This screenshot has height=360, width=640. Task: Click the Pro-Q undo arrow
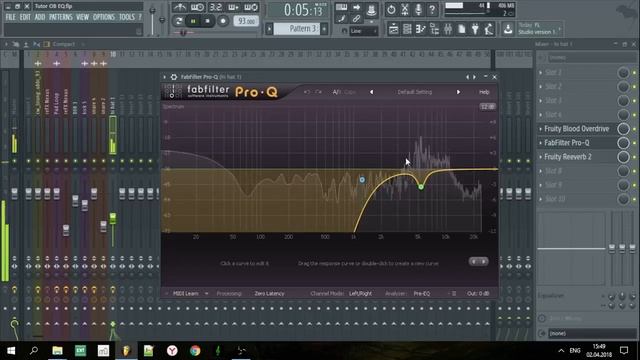(x=307, y=92)
